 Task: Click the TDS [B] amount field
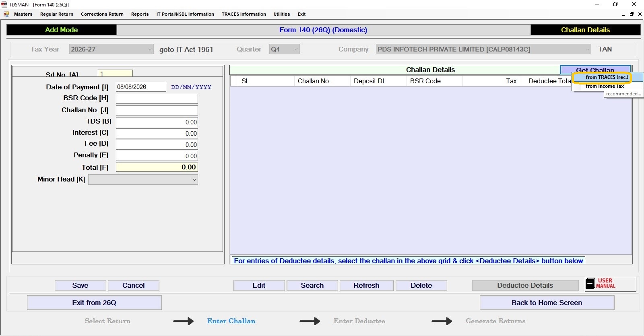click(157, 122)
